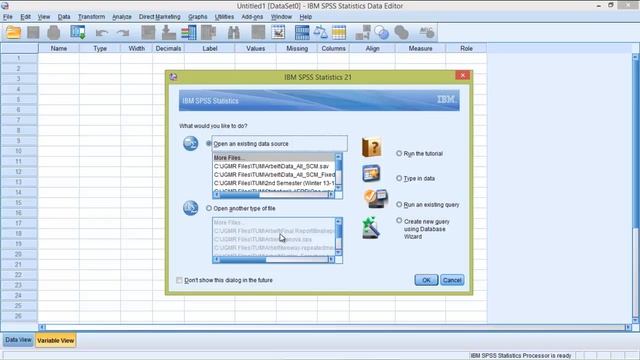Click the Weight cases scales icon
The height and width of the screenshot is (360, 640).
pos(320,32)
